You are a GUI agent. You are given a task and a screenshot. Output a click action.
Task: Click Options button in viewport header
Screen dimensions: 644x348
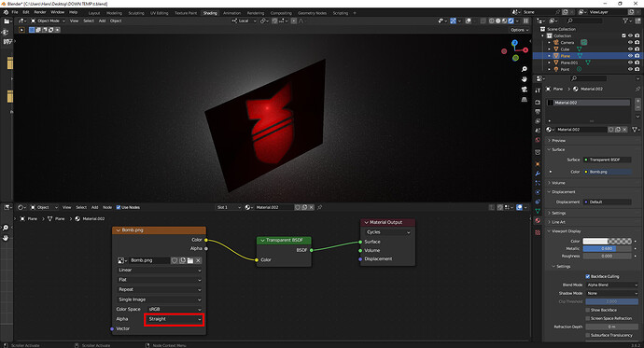pyautogui.click(x=519, y=30)
